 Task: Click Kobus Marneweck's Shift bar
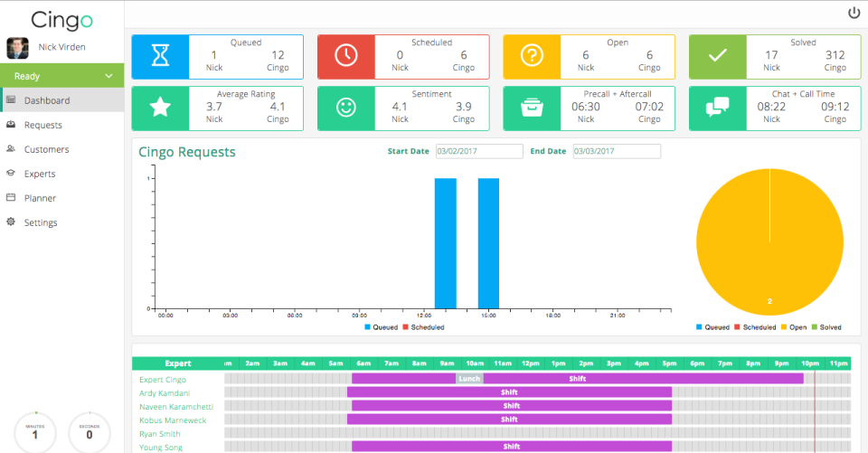coord(509,420)
